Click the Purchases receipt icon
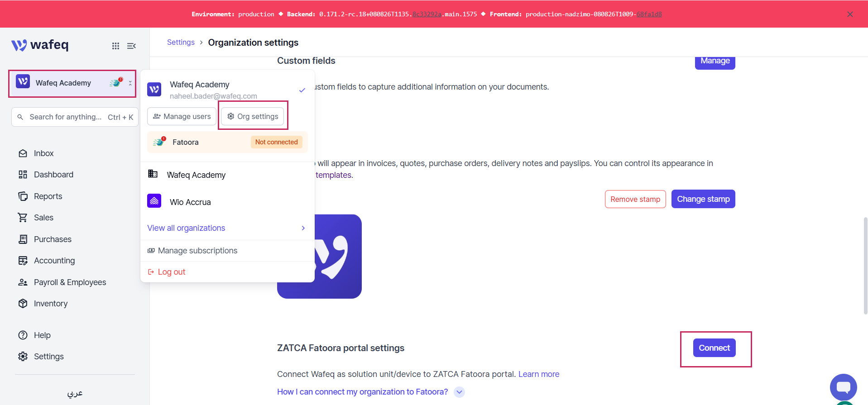Viewport: 868px width, 405px height. pyautogui.click(x=23, y=239)
